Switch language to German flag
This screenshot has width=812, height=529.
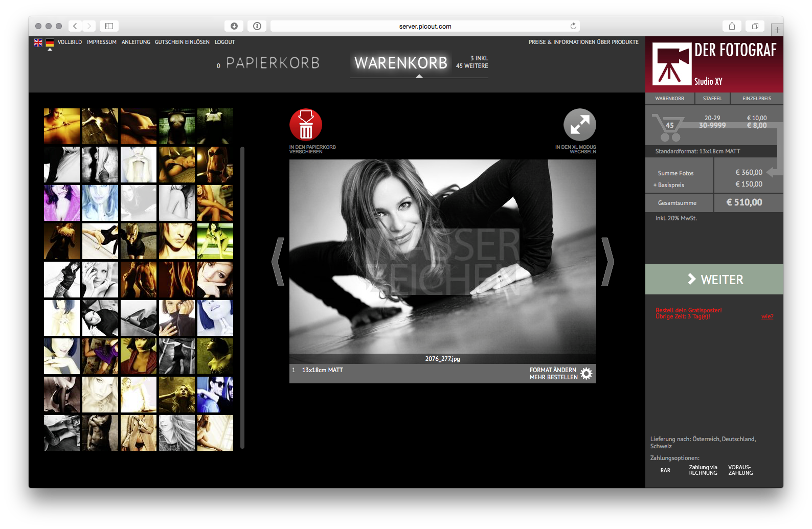pos(50,42)
